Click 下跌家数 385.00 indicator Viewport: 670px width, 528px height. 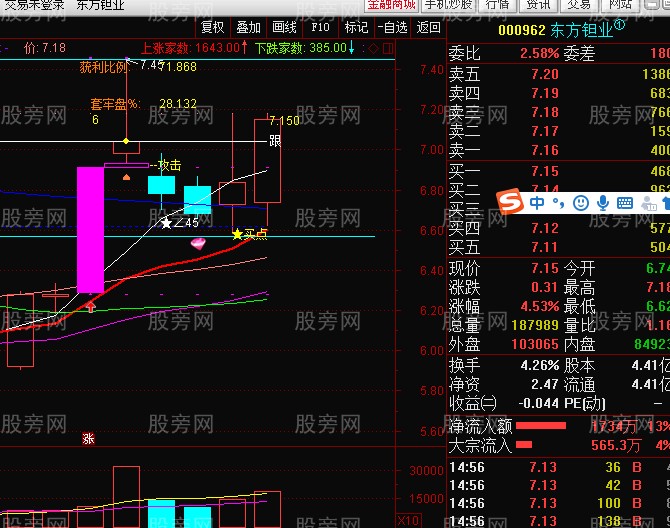(x=305, y=48)
